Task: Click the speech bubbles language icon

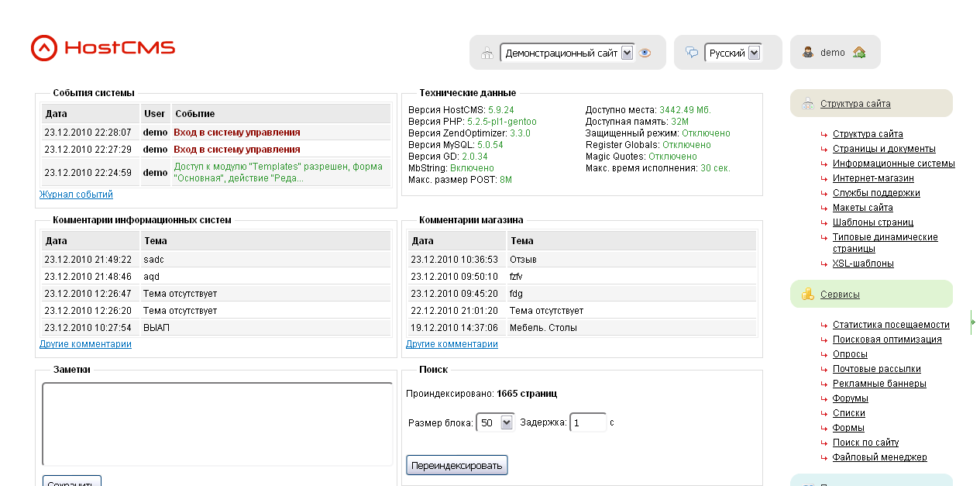Action: point(692,53)
